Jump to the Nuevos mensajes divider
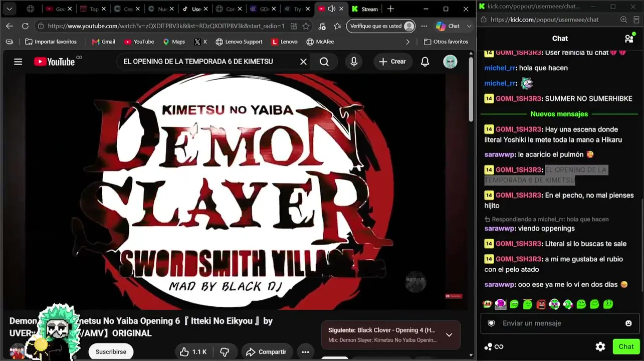The image size is (644, 361). tap(559, 114)
